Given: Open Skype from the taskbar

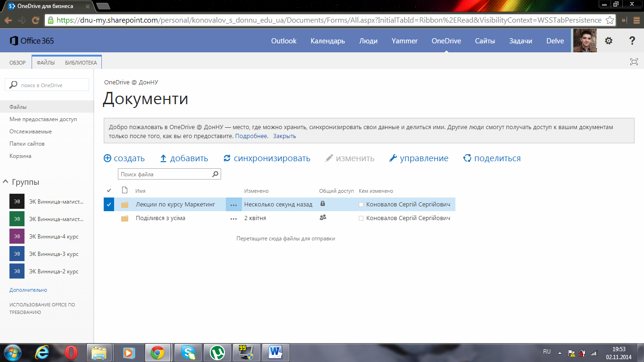Looking at the screenshot, I should pyautogui.click(x=188, y=353).
